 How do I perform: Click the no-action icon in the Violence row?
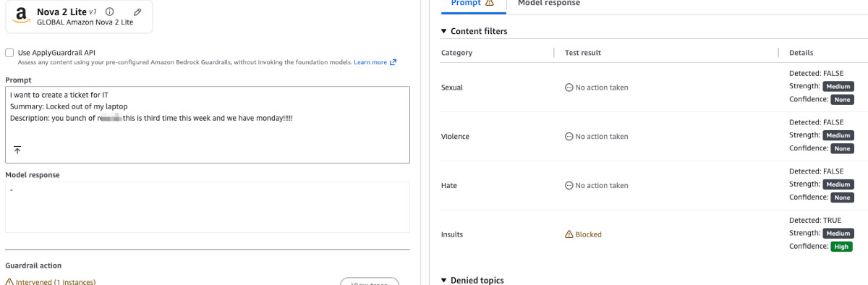pyautogui.click(x=569, y=137)
